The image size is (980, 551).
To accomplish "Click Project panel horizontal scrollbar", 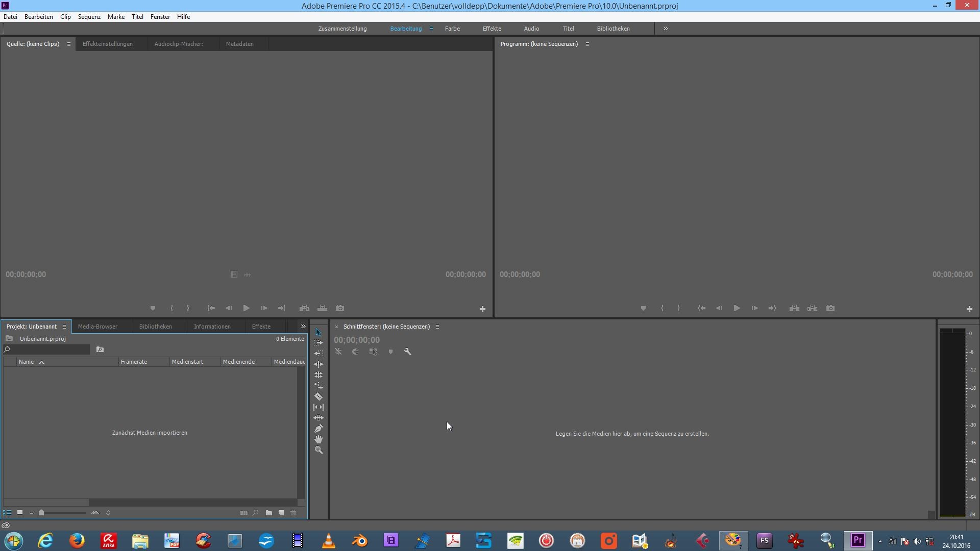I will click(x=150, y=503).
